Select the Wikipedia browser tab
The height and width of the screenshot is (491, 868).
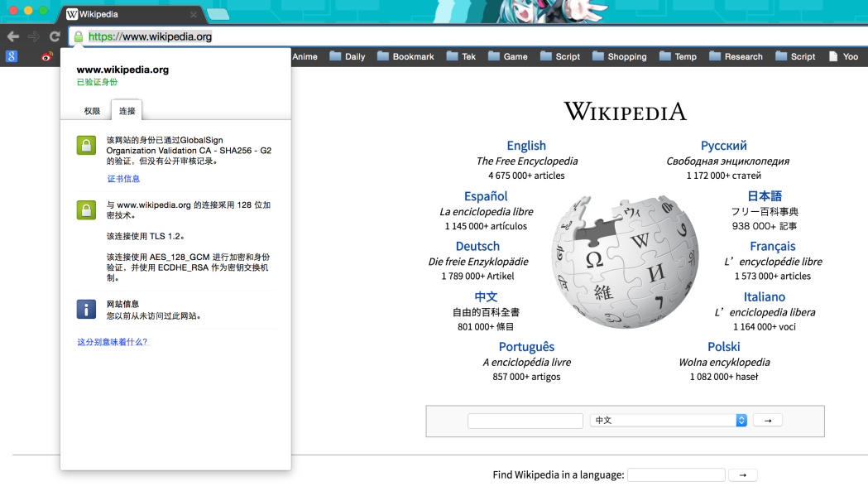132,14
